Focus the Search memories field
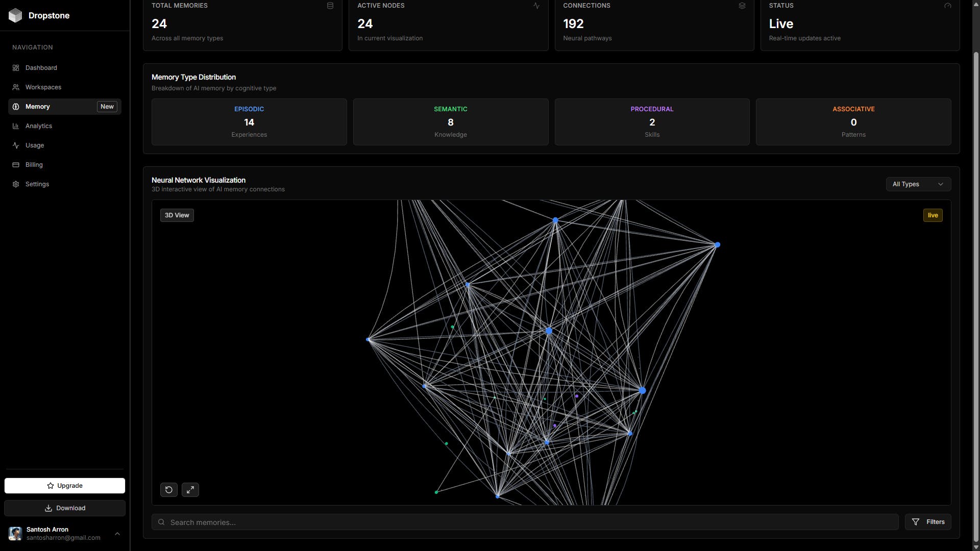 point(531,522)
